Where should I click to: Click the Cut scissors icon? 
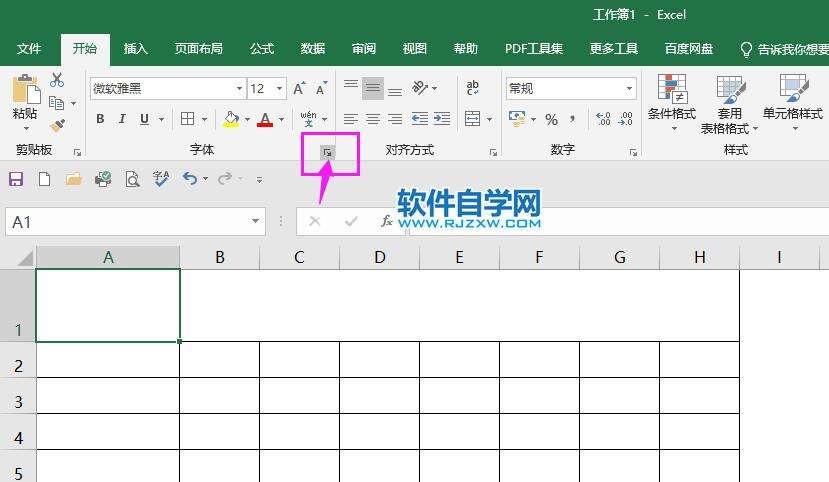(x=57, y=80)
